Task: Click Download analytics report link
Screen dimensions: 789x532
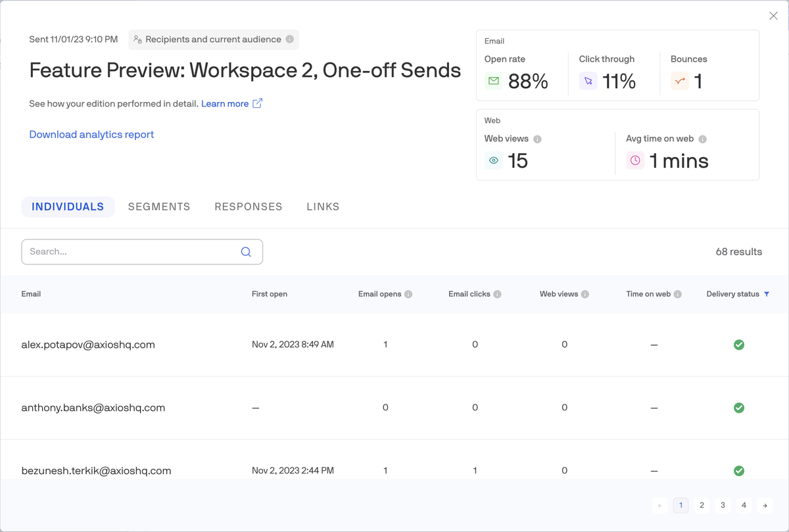Action: 91,134
